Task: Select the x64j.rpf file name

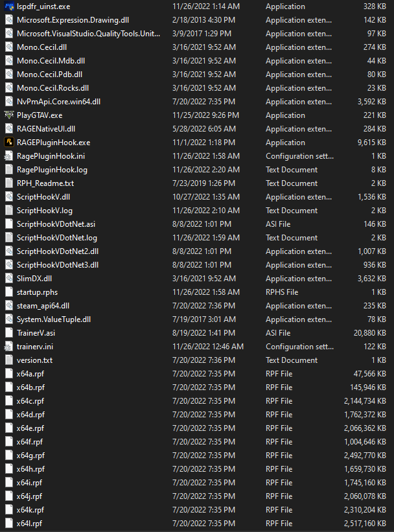Action: pyautogui.click(x=30, y=496)
